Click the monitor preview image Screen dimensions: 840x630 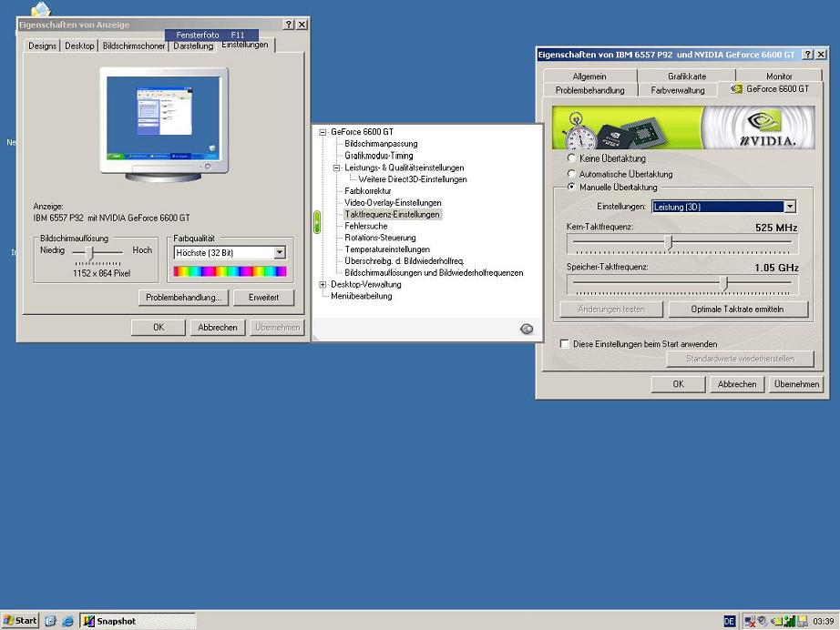(x=164, y=124)
